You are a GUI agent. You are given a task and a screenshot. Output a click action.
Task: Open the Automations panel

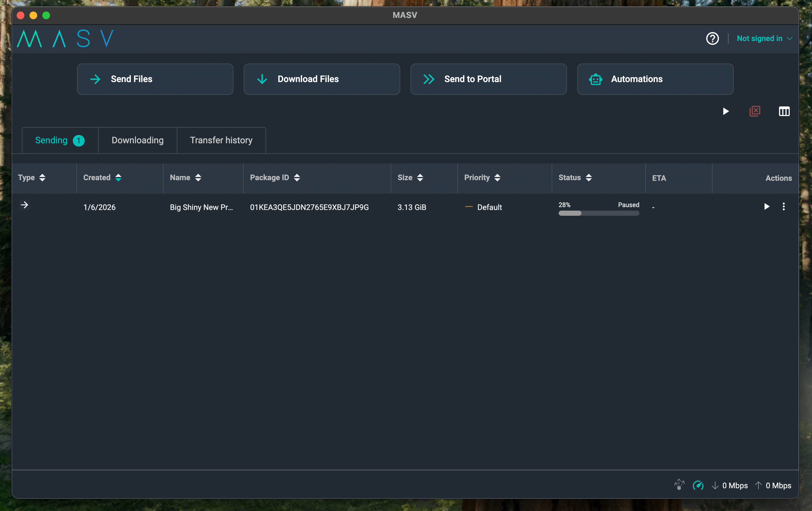[x=655, y=79]
